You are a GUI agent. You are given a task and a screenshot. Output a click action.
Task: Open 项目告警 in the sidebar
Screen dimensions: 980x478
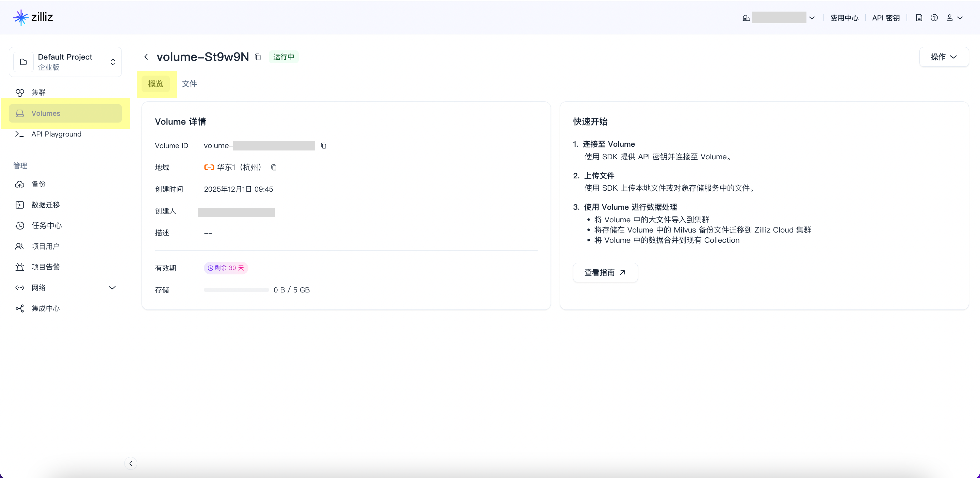(x=45, y=267)
